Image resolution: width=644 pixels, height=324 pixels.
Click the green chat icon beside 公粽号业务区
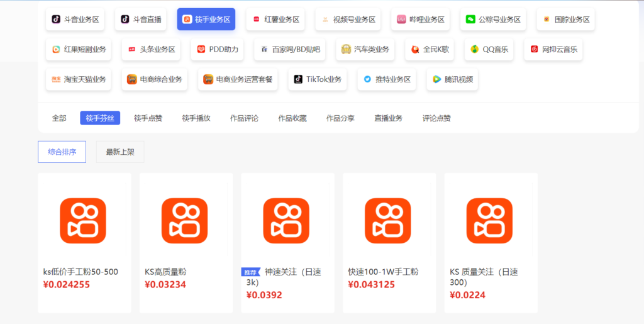click(x=470, y=20)
